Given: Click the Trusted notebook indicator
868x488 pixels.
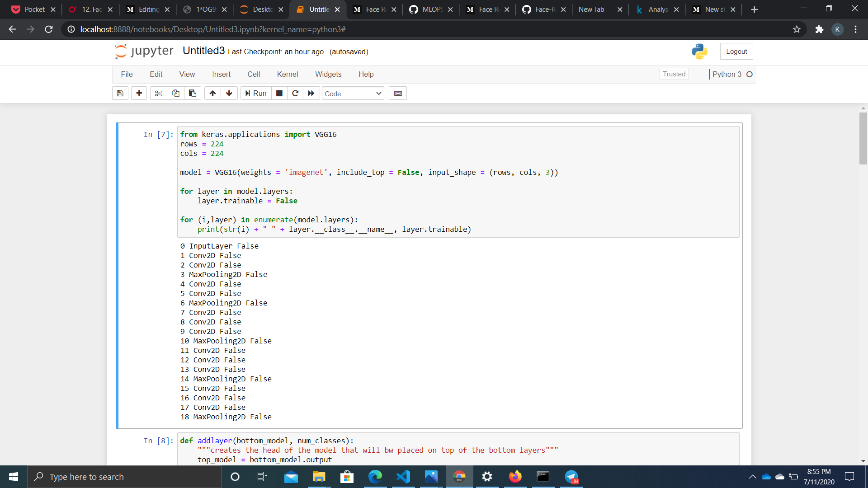Looking at the screenshot, I should point(674,74).
